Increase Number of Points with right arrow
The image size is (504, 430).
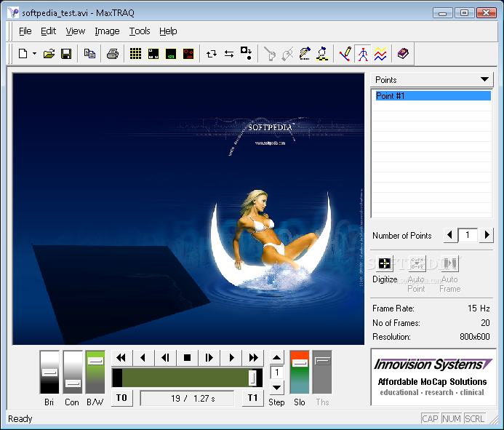tap(487, 235)
